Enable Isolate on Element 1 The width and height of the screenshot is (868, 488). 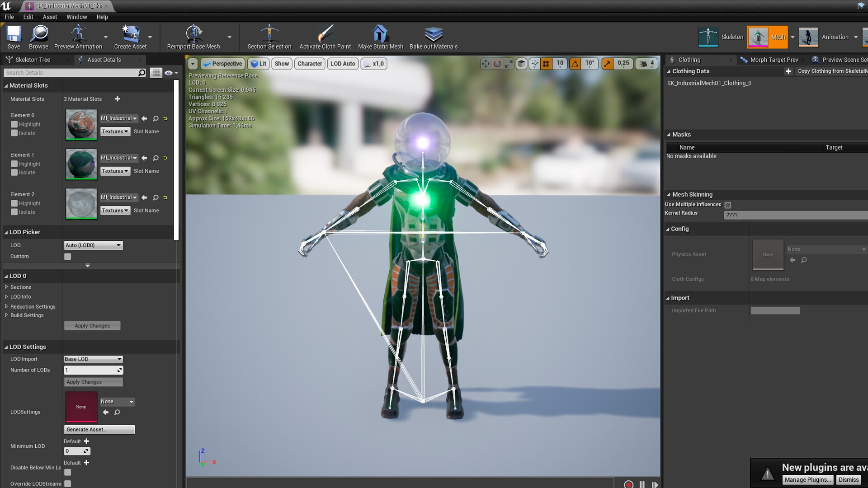tap(15, 173)
